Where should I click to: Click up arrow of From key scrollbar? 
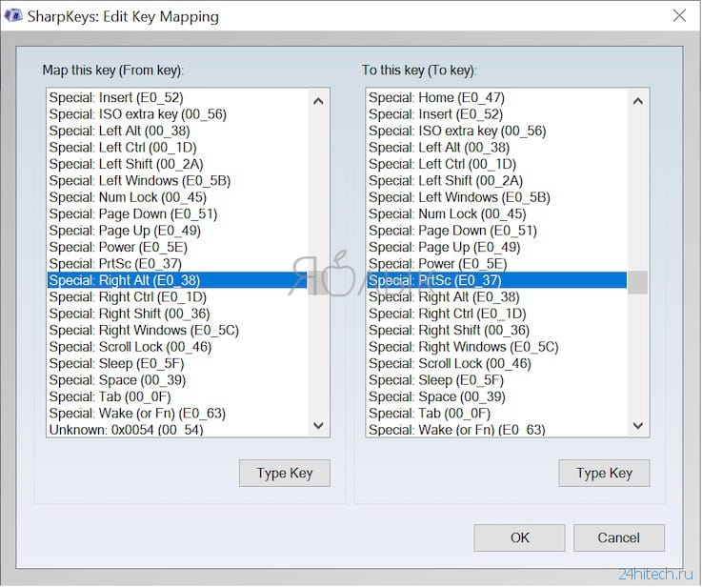pyautogui.click(x=318, y=101)
